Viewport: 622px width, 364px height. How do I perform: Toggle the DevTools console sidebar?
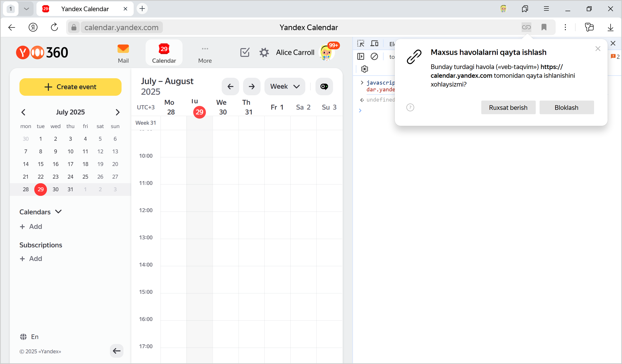click(361, 57)
